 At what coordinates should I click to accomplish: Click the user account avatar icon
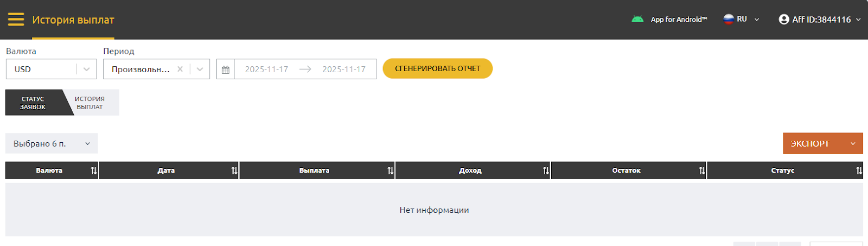tap(783, 20)
